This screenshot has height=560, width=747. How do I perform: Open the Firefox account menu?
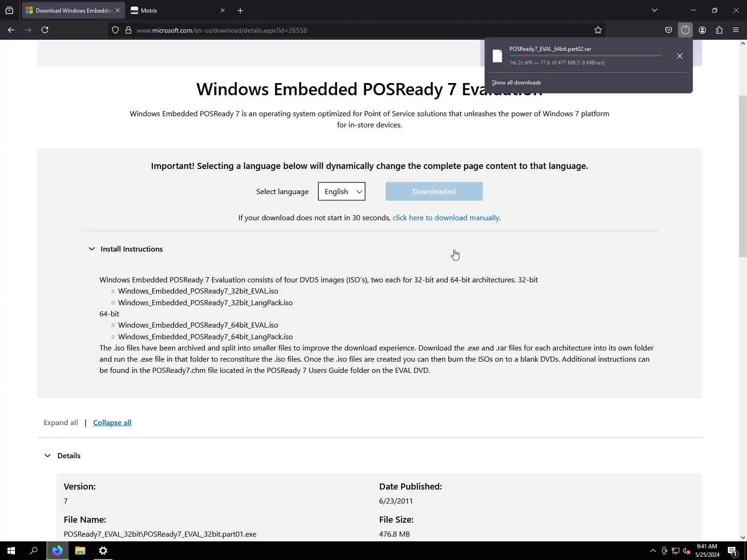point(702,30)
